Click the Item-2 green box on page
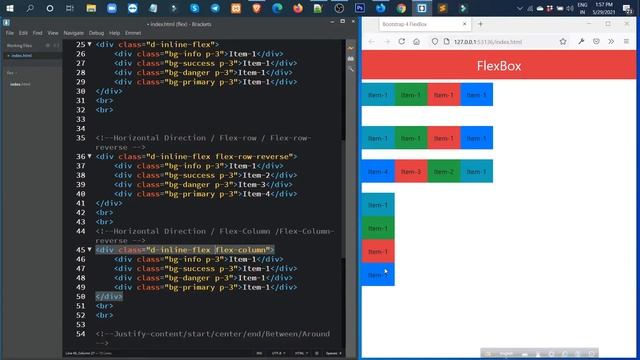The width and height of the screenshot is (640, 360). (x=444, y=171)
